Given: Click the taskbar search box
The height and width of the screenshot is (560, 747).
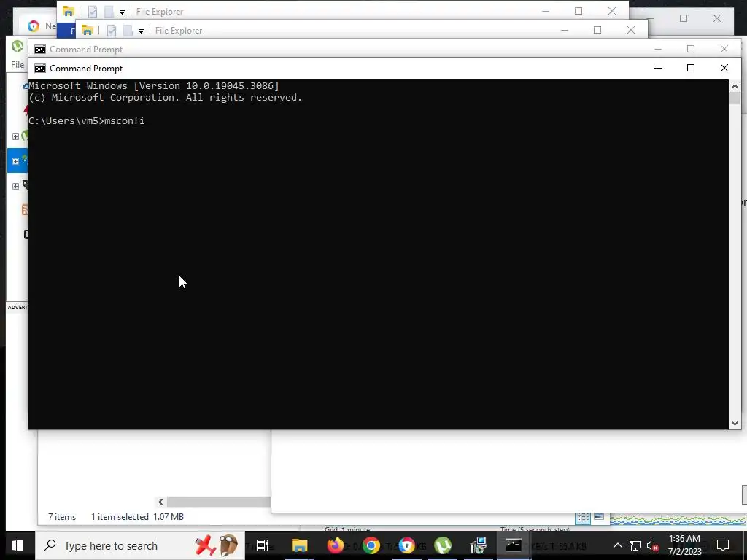Looking at the screenshot, I should (140, 545).
